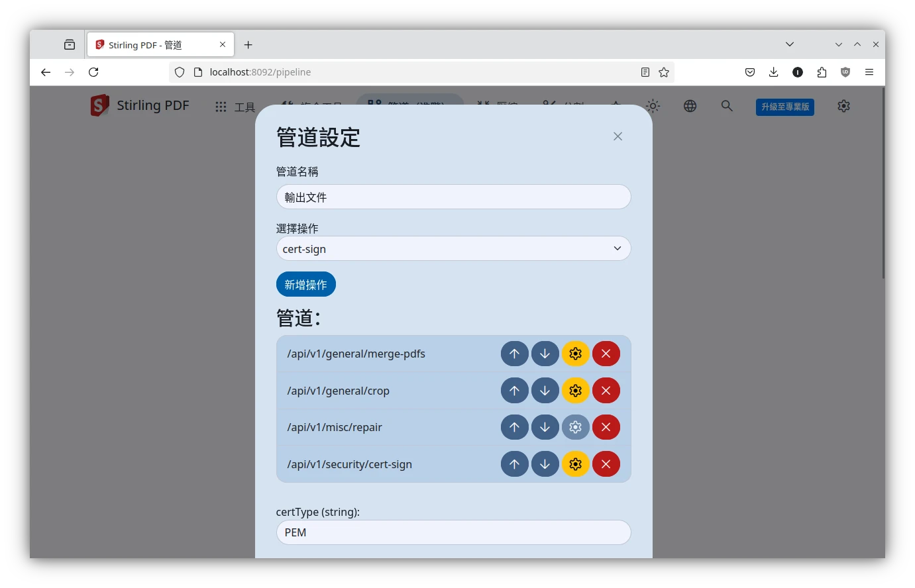Click the 升級至專業版 upgrade button

tap(784, 107)
